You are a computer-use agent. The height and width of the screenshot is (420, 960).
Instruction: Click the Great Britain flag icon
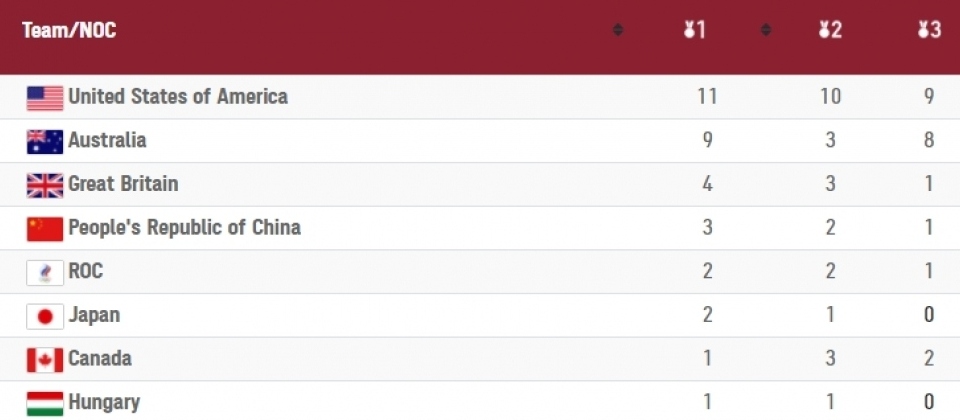(x=45, y=185)
